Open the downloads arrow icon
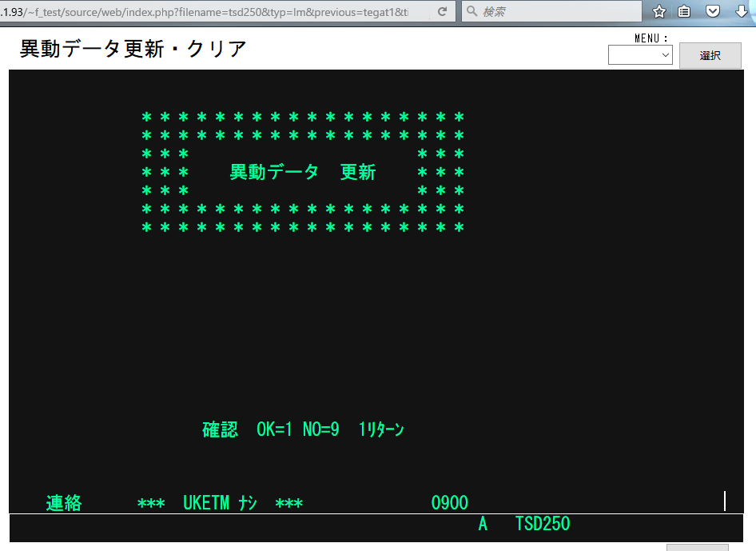The image size is (756, 551). point(741,11)
